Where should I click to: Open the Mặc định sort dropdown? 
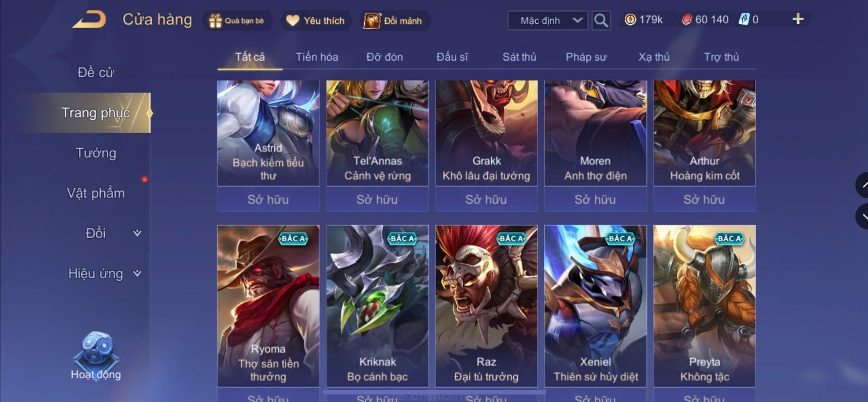coord(548,21)
